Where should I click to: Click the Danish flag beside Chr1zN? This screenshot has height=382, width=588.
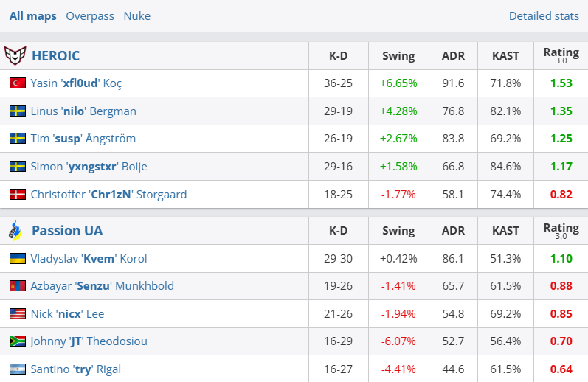tap(18, 195)
